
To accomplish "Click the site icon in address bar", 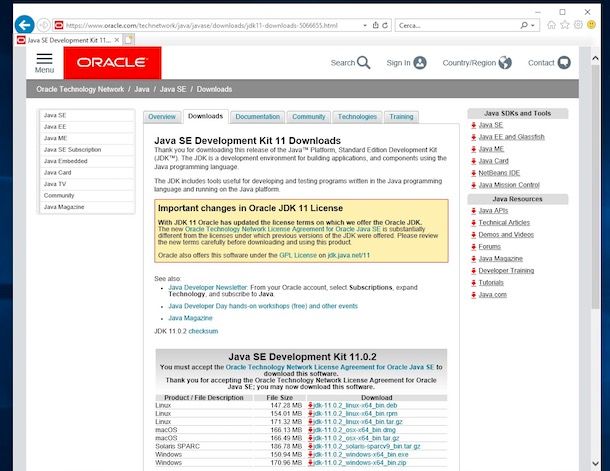I will 59,25.
